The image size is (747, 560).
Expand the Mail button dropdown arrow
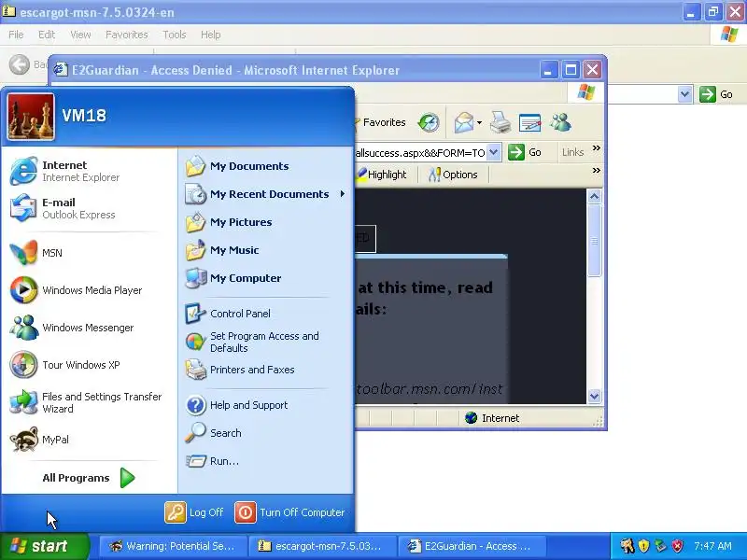[x=479, y=123]
